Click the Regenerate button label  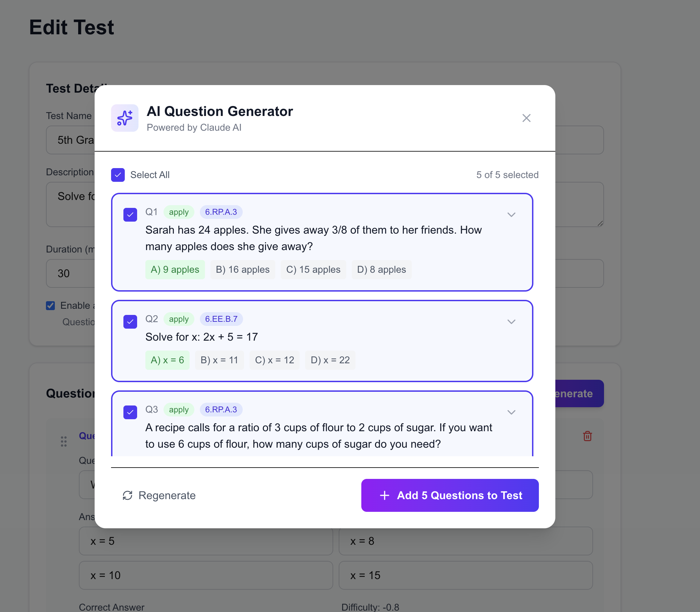coord(167,495)
